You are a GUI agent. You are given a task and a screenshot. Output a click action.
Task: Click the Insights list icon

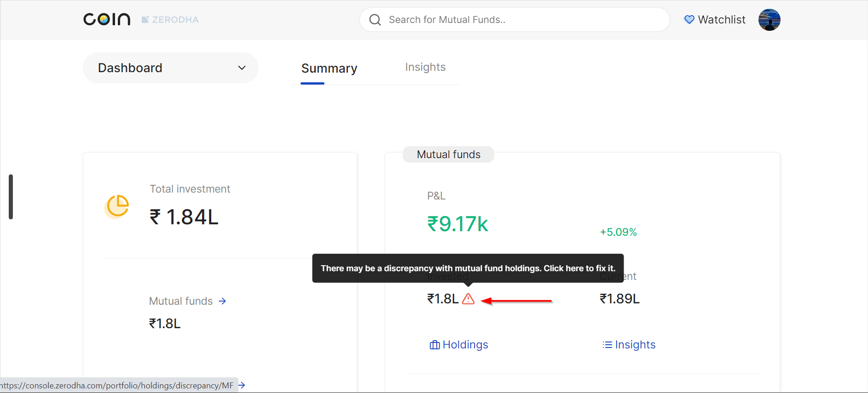tap(608, 345)
